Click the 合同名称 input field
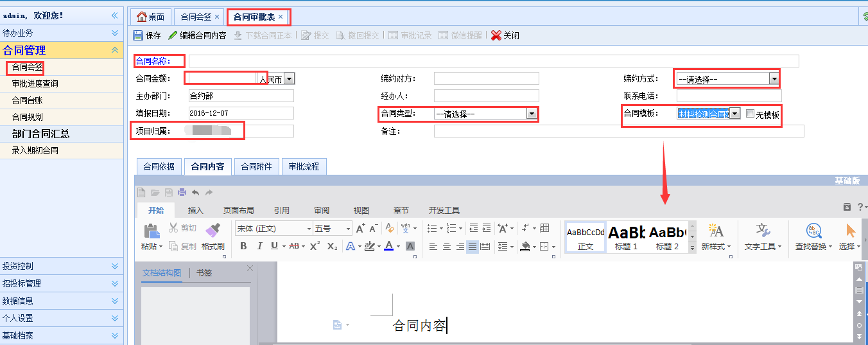 (493, 61)
